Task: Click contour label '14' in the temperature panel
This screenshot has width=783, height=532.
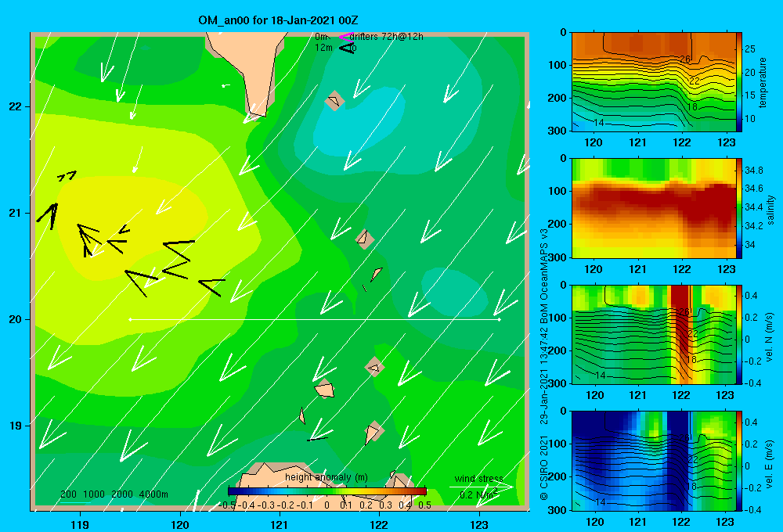Action: pyautogui.click(x=598, y=122)
